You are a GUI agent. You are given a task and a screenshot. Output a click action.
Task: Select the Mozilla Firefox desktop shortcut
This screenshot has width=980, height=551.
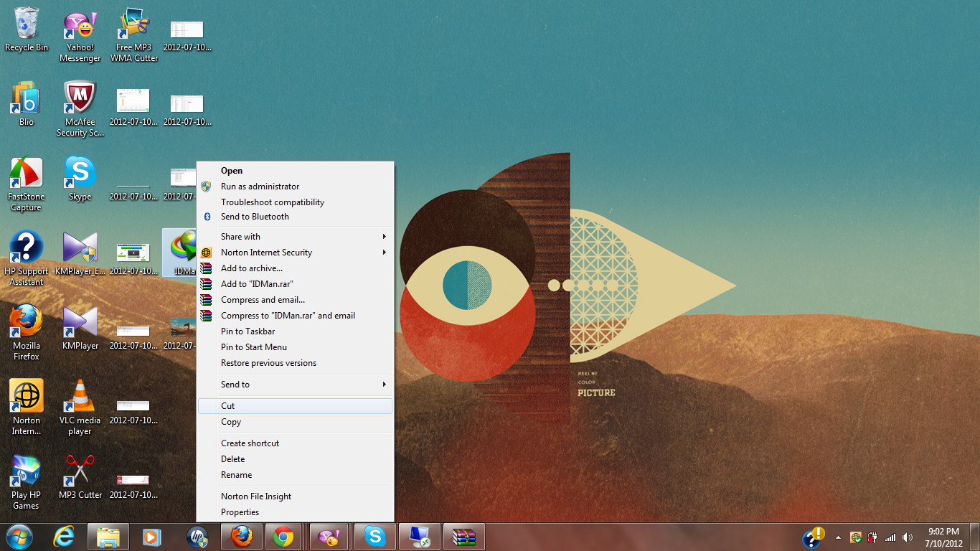coord(27,334)
